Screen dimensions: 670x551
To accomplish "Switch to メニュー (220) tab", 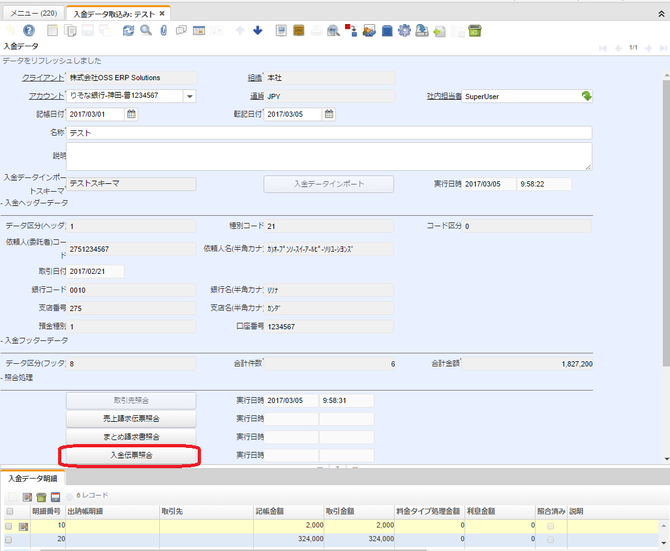I will pos(34,13).
